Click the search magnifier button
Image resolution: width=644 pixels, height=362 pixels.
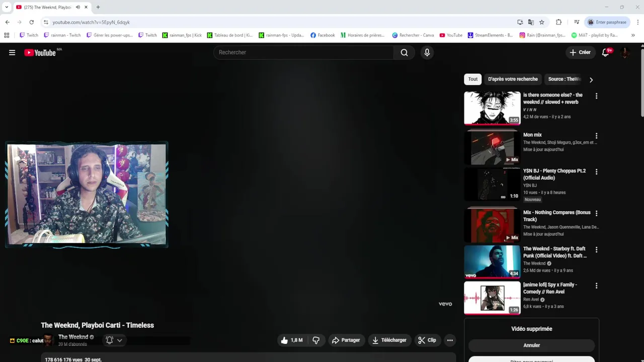click(404, 52)
